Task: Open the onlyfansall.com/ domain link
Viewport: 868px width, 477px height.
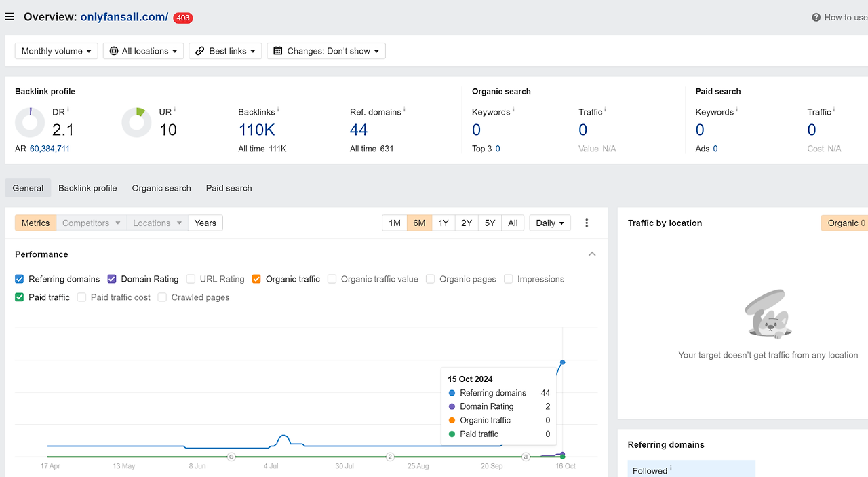Action: point(124,17)
